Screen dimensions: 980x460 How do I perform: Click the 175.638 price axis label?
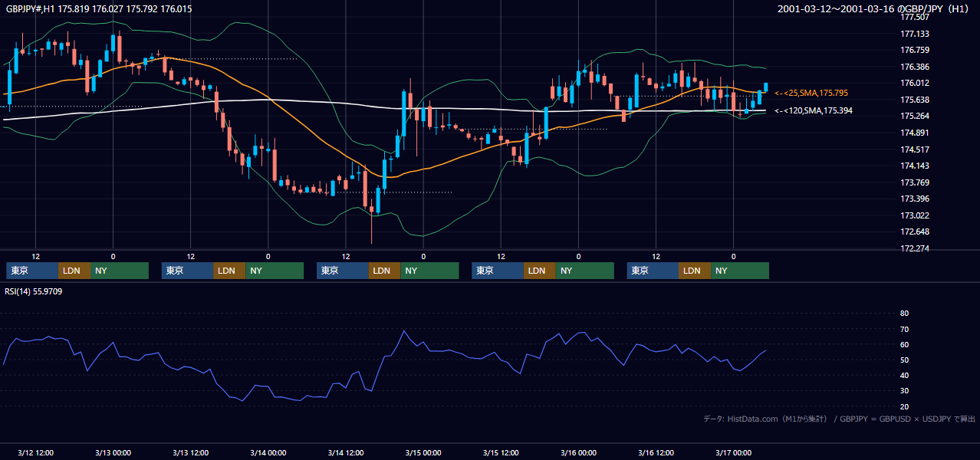pyautogui.click(x=915, y=100)
